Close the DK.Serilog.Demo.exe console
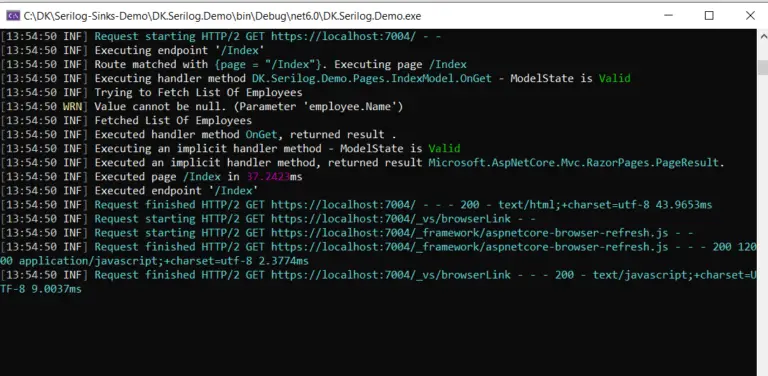Screen dimensions: 768x376 pyautogui.click(x=750, y=16)
